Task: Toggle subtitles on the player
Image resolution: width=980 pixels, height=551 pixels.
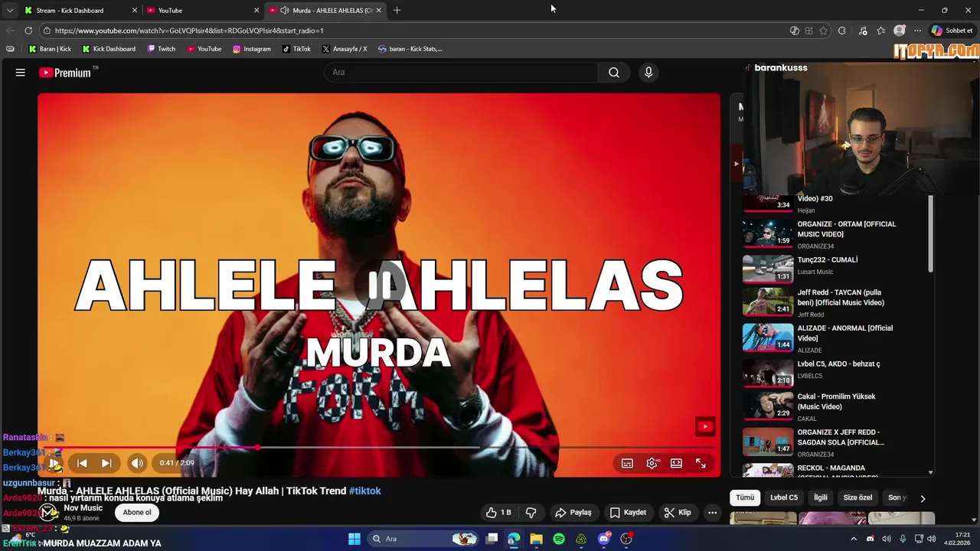Action: pyautogui.click(x=627, y=463)
